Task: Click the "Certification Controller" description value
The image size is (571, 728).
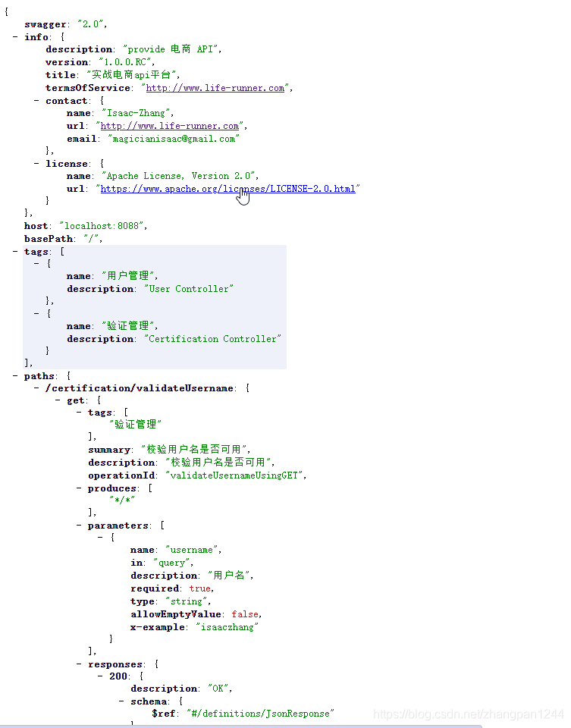Action: click(x=212, y=339)
